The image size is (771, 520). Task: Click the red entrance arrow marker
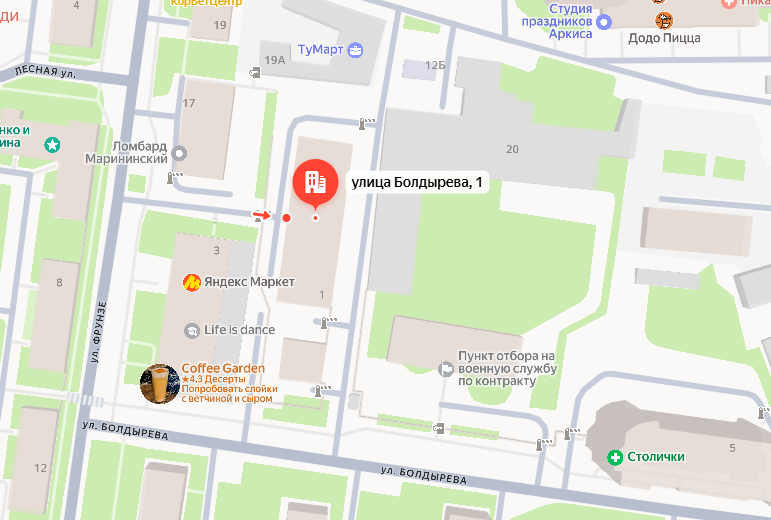[x=262, y=215]
